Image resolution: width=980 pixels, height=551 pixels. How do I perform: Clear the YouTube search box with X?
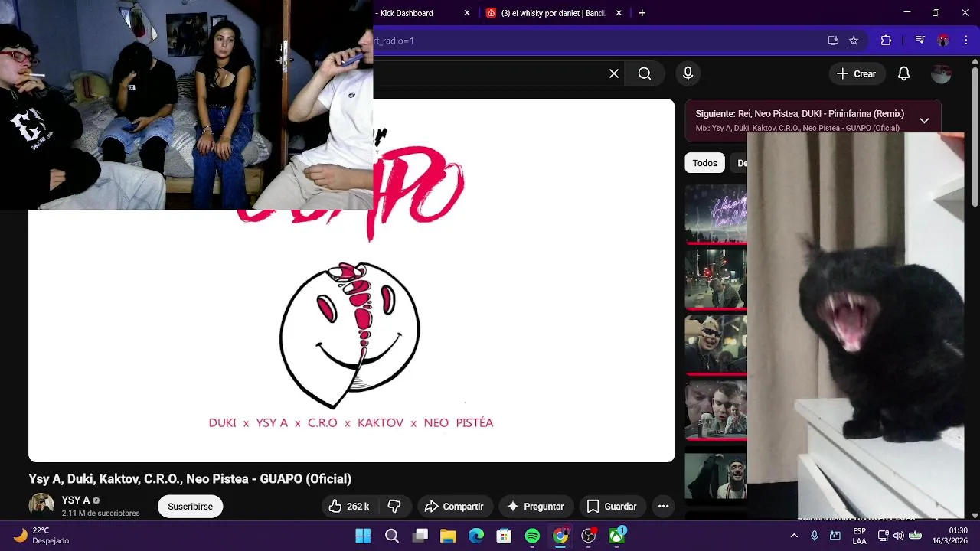[614, 73]
